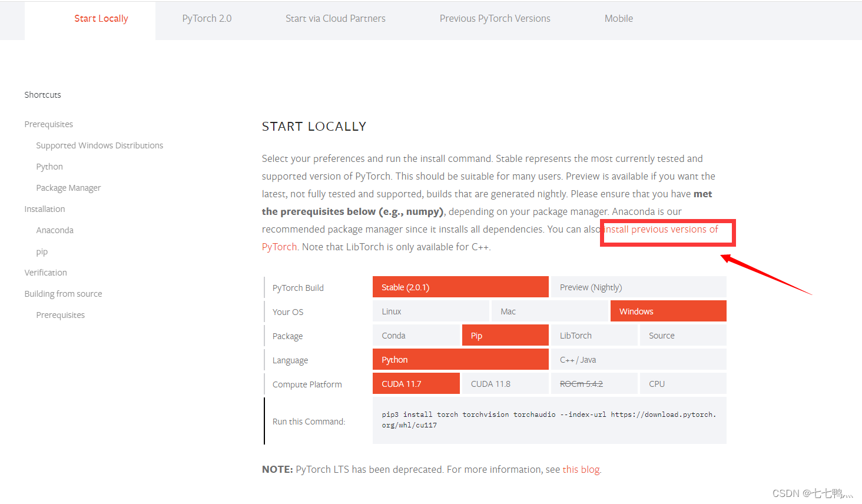Go to Previous PyTorch Versions tab
Viewport: 862px width, 504px height.
coord(495,19)
